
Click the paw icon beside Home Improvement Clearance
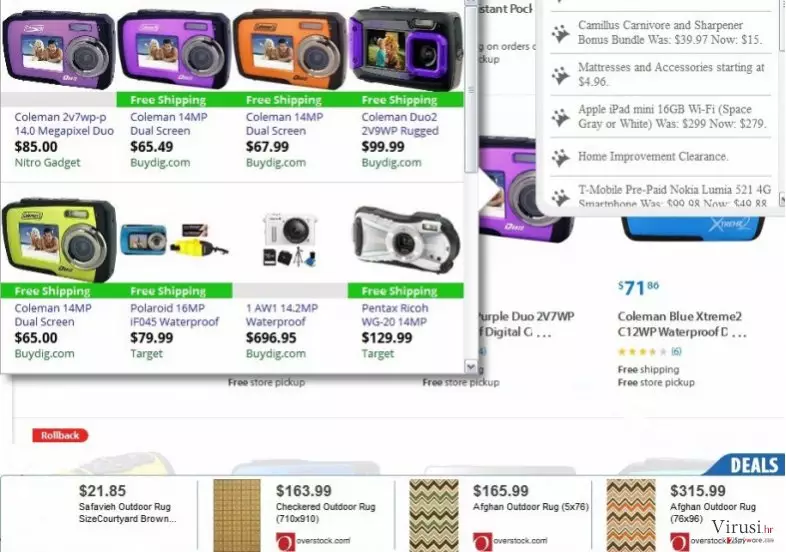coord(561,157)
